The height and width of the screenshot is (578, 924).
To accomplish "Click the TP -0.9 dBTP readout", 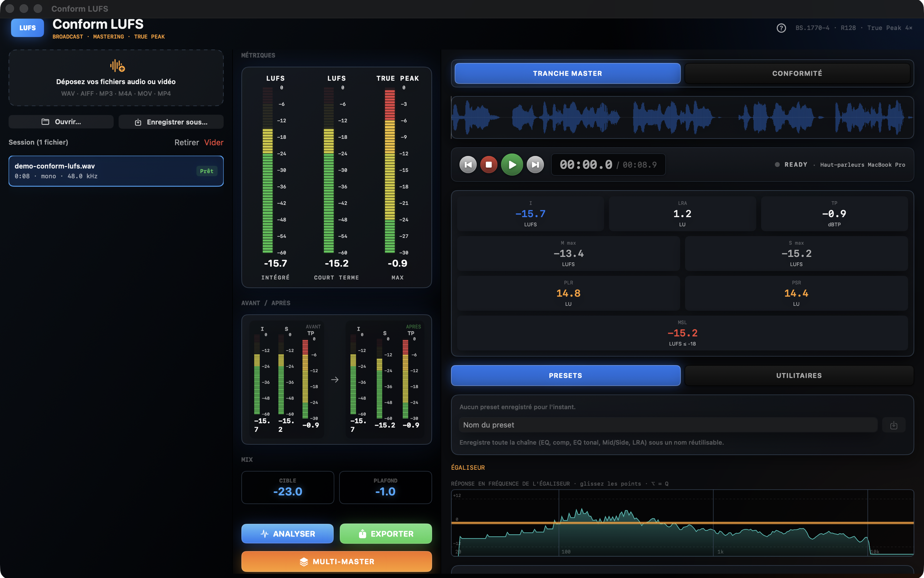I will tap(834, 214).
